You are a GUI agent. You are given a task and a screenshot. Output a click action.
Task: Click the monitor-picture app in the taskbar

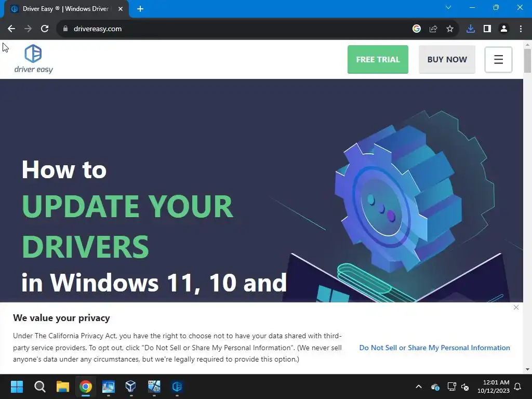pyautogui.click(x=108, y=387)
